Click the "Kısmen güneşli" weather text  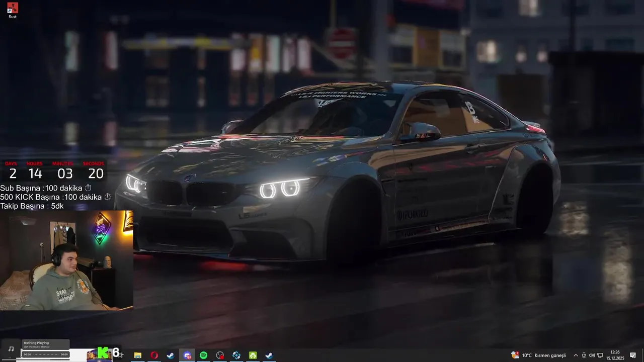tap(550, 355)
